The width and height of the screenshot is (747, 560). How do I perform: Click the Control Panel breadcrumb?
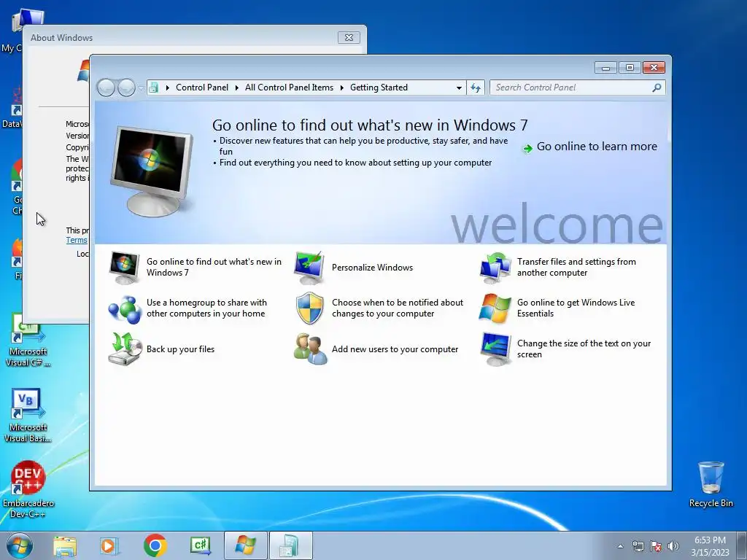tap(202, 87)
